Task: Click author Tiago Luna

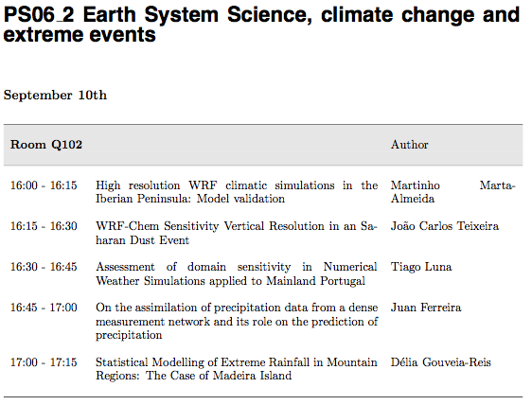Action: (421, 267)
